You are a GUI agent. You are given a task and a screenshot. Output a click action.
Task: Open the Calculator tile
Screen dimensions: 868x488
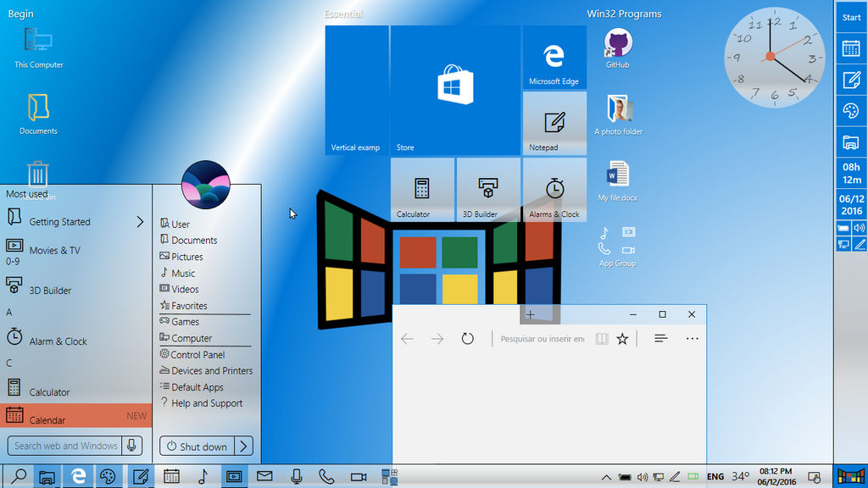pyautogui.click(x=422, y=190)
